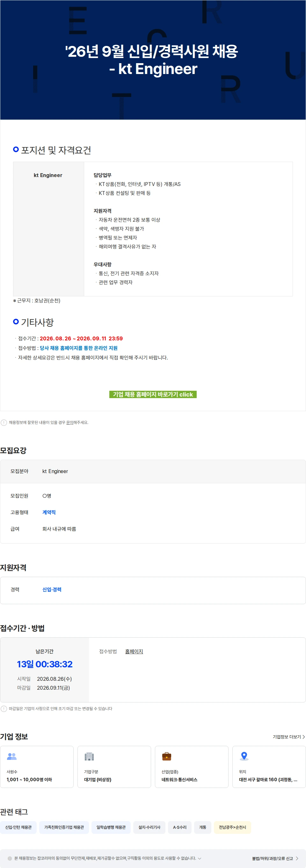
Task: Click the 회사 내규에 따름 salary text
Action: (59, 529)
